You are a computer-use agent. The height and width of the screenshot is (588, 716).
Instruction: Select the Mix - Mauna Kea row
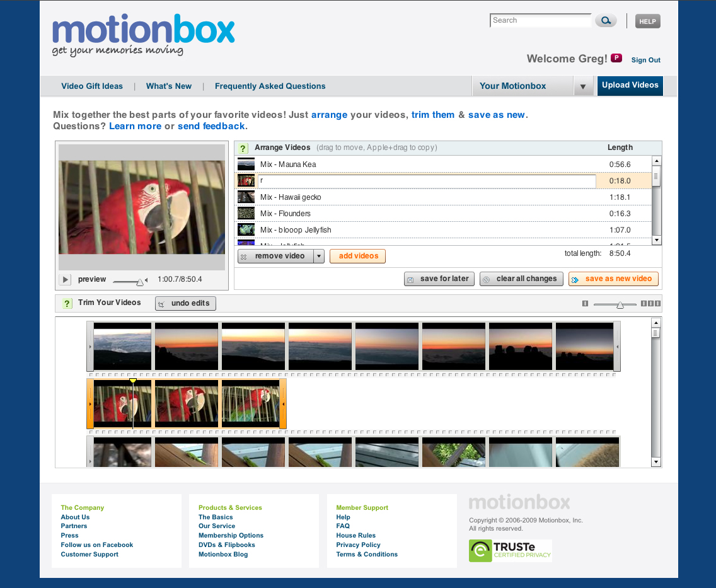[x=443, y=164]
